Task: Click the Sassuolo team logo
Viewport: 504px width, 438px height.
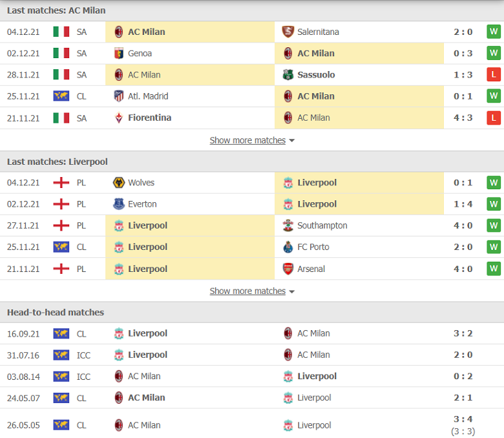Action: tap(288, 74)
